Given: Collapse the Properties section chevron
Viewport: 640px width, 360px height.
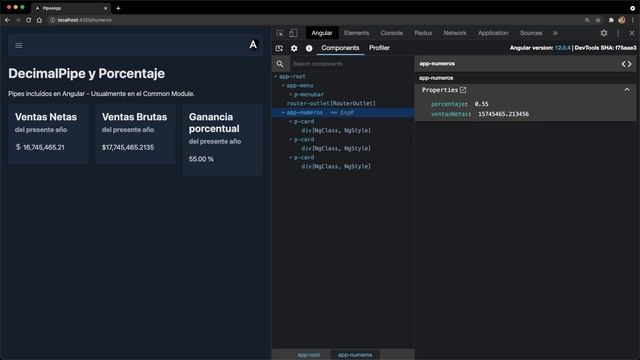Looking at the screenshot, I should click(x=627, y=90).
